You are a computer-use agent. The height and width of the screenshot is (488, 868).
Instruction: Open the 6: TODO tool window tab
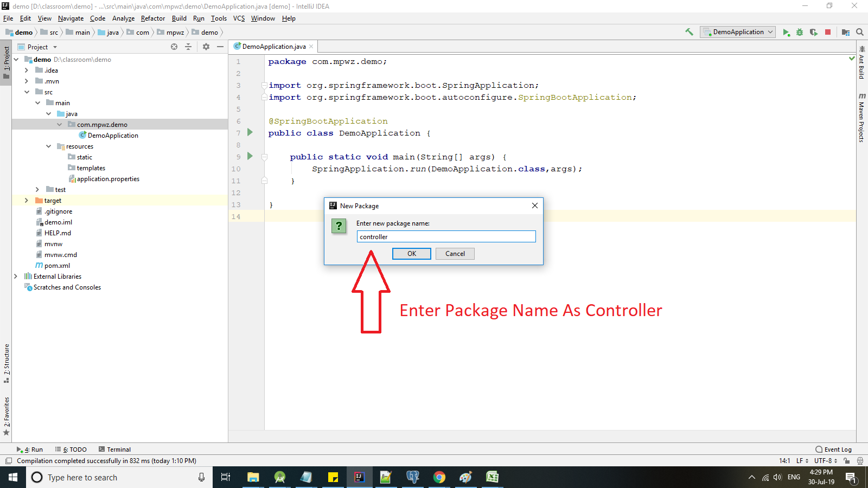coord(71,450)
